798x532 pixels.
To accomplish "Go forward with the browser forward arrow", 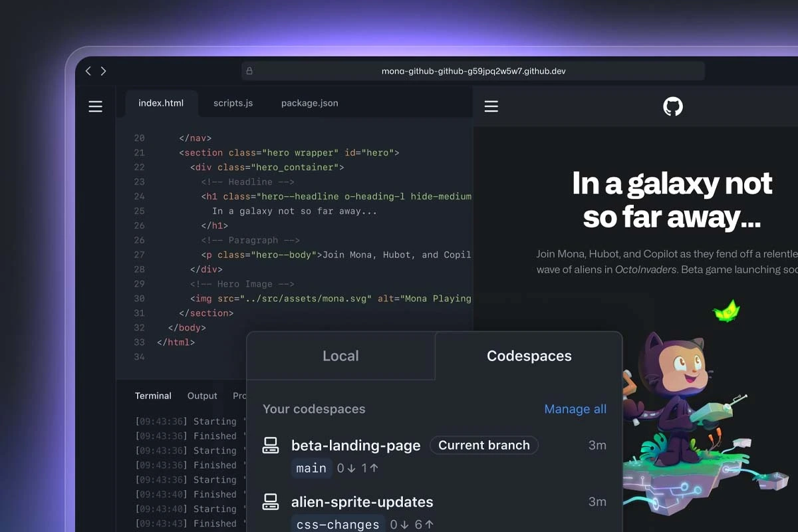I will (103, 70).
